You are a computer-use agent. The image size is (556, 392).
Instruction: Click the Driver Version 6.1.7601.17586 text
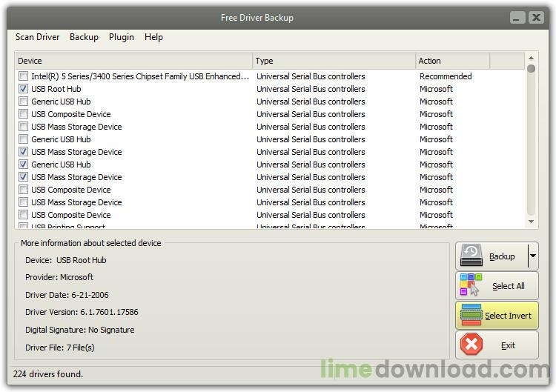coord(82,312)
